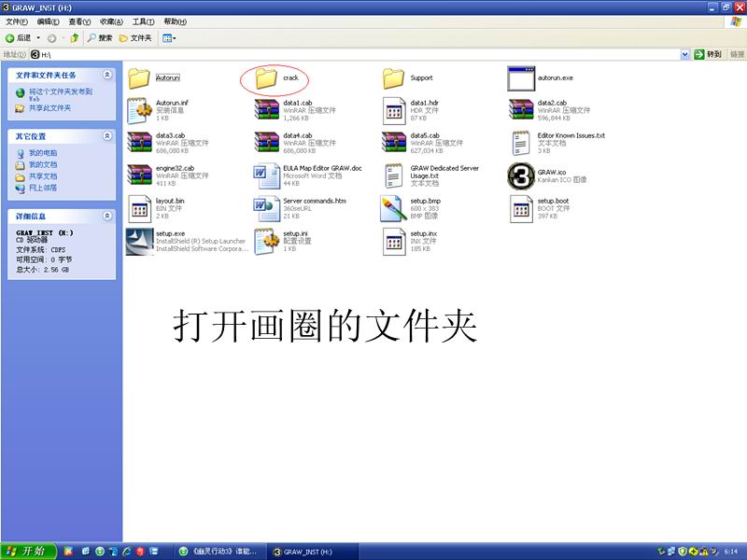This screenshot has height=560, width=747.
Task: Expand the address bar dropdown arrow
Action: [685, 54]
